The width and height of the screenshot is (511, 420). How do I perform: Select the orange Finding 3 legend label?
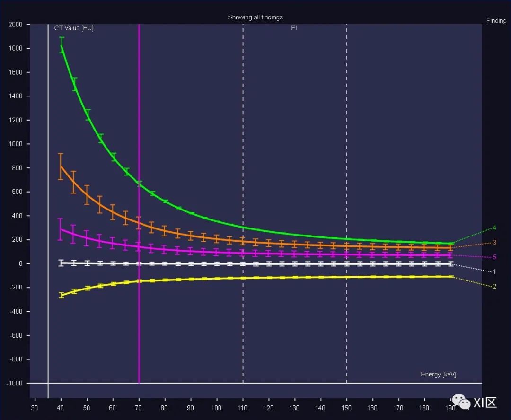494,243
